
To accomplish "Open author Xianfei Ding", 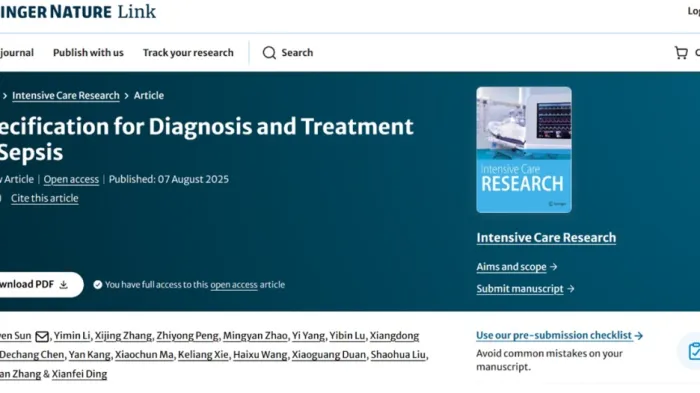I will coord(79,374).
